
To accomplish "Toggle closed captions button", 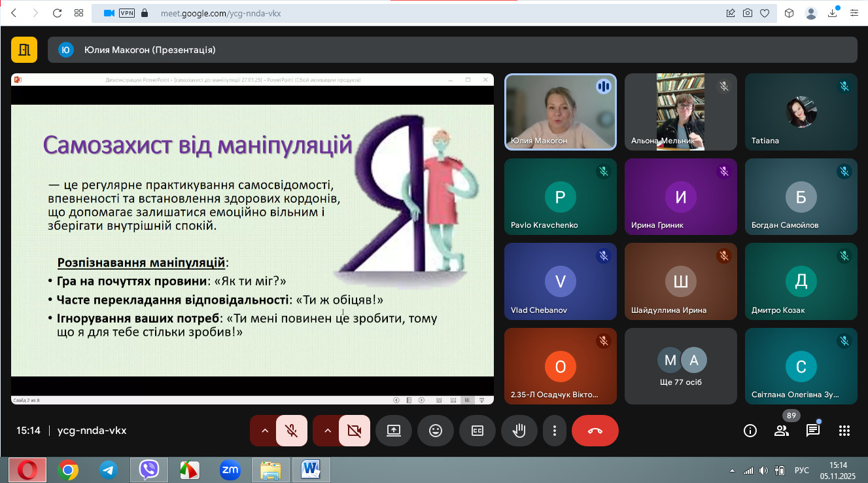I will (x=477, y=431).
